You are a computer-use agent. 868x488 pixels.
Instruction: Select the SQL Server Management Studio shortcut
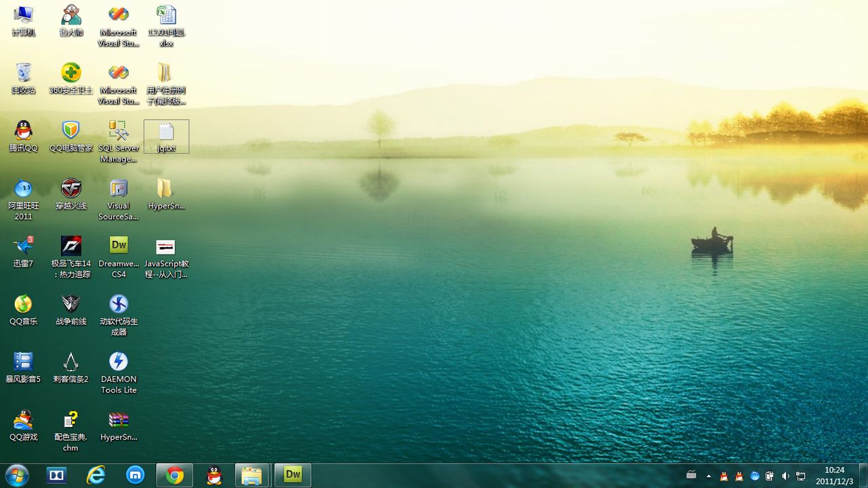click(x=119, y=141)
